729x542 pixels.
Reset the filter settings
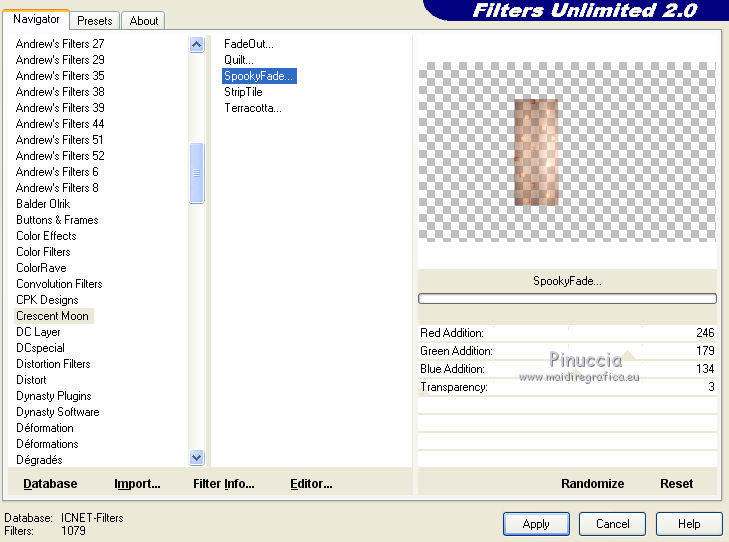coord(676,484)
